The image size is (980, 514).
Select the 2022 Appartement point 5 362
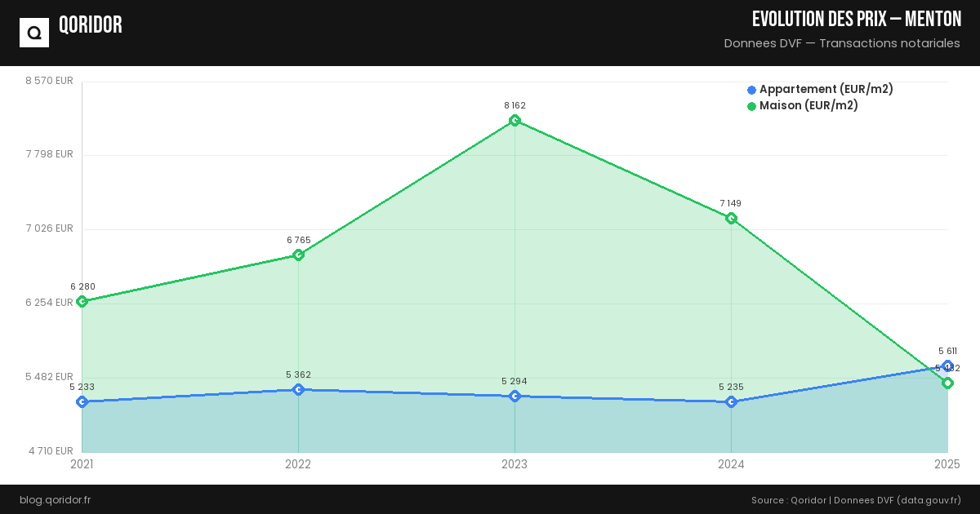click(x=298, y=390)
